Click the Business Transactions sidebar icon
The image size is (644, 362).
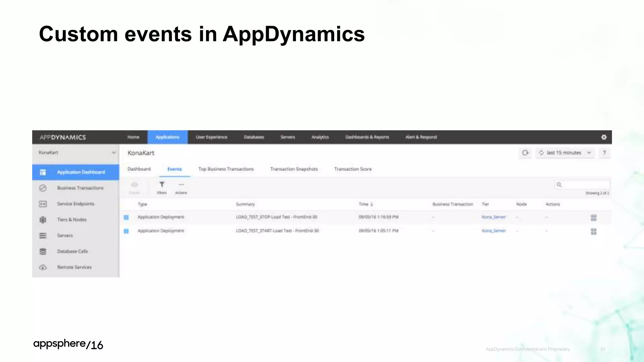[43, 188]
